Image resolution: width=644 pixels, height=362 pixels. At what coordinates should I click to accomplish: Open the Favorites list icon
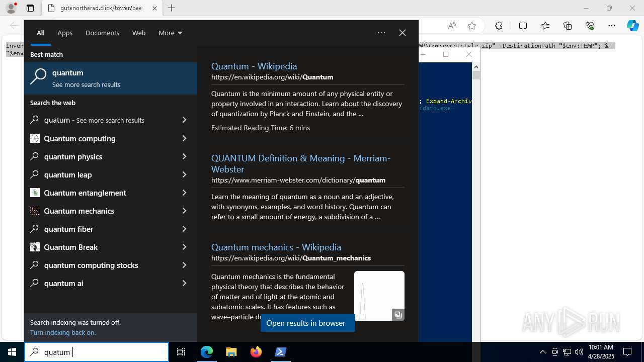tap(545, 26)
